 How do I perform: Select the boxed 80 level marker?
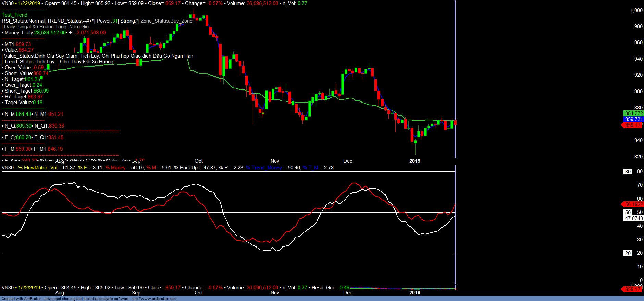tap(628, 172)
